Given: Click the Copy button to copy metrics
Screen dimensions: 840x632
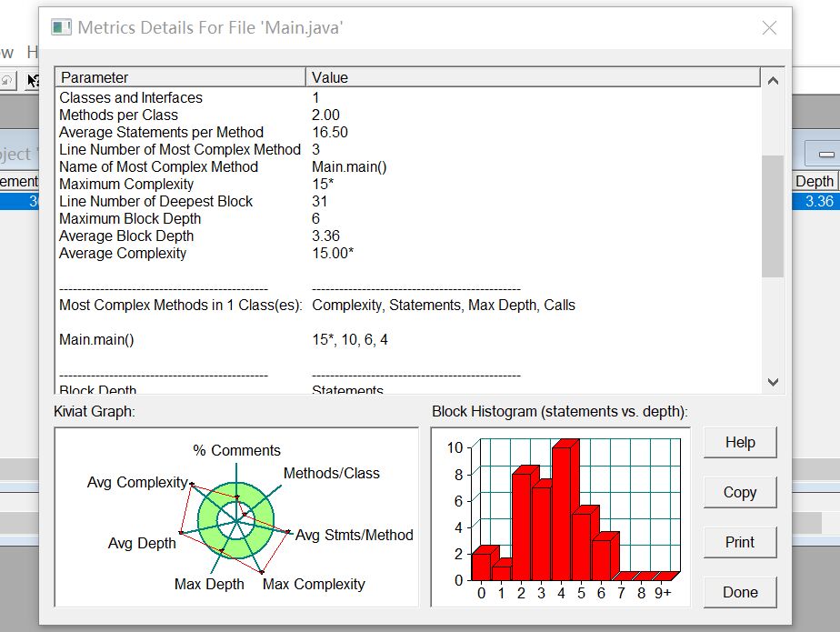Looking at the screenshot, I should coord(739,492).
